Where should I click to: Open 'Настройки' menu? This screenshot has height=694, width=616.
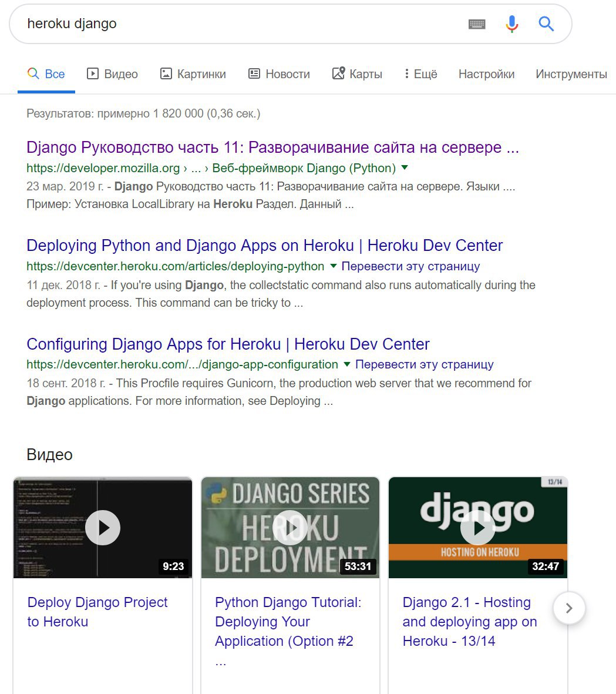pos(486,74)
